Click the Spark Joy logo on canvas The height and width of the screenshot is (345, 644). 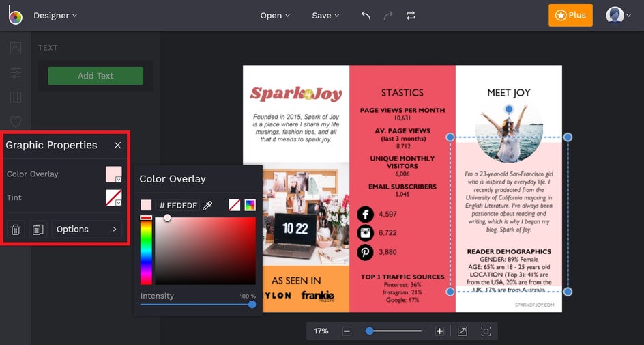[x=296, y=94]
